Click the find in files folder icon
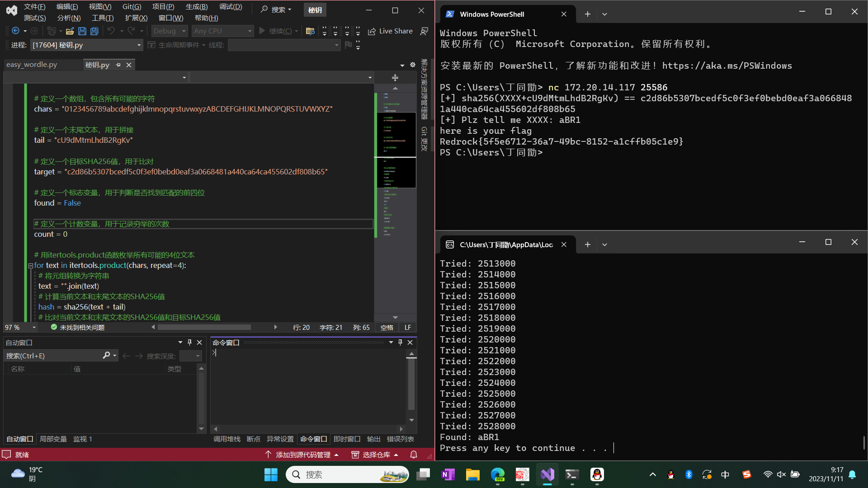868x488 pixels. pyautogui.click(x=310, y=31)
